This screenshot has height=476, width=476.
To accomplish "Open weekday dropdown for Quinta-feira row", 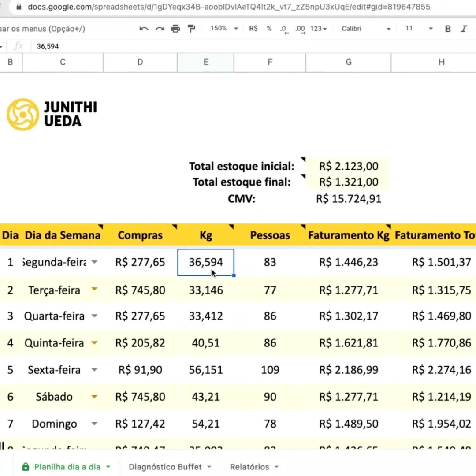I will click(94, 343).
